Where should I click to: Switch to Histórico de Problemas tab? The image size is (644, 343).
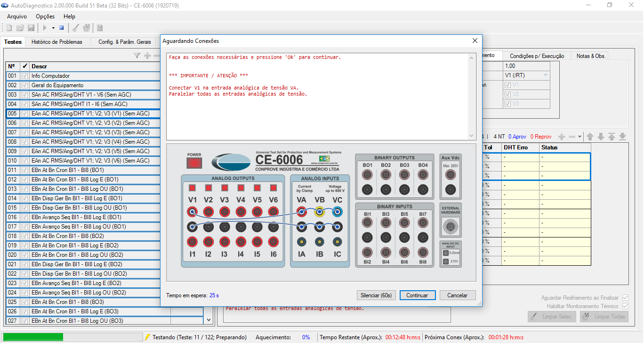coord(57,42)
